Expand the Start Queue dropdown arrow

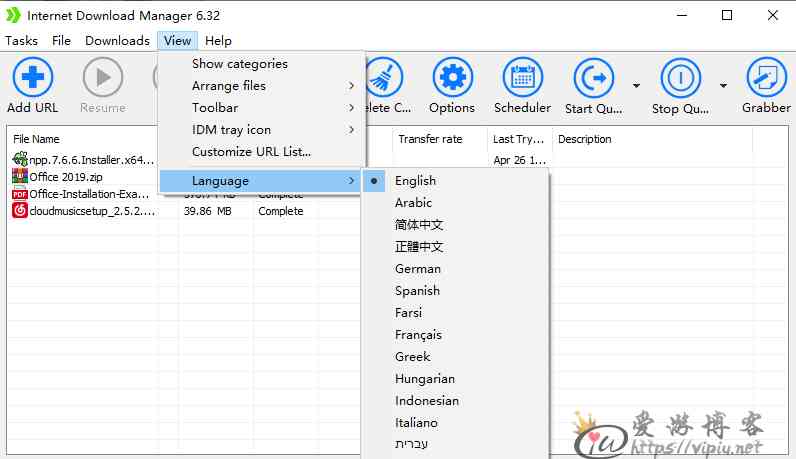636,85
